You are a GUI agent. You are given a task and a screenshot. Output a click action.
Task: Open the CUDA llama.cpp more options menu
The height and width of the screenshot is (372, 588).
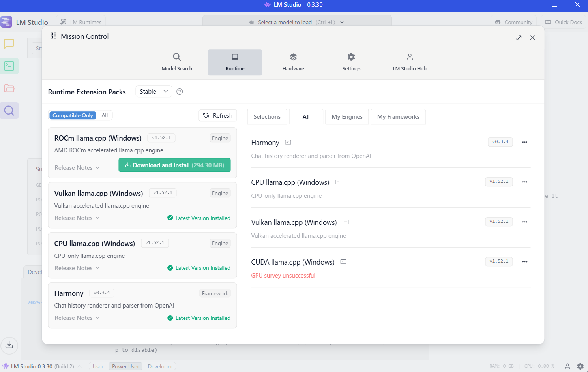524,262
